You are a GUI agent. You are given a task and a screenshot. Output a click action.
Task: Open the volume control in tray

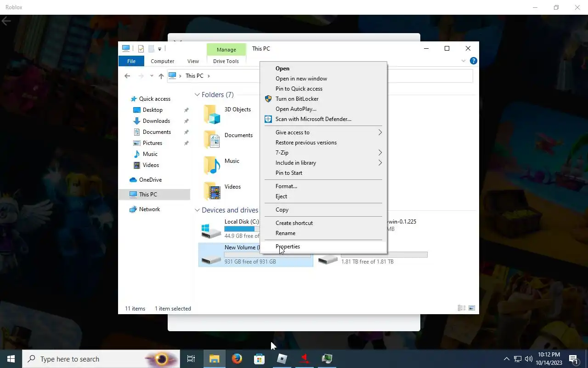click(x=528, y=359)
